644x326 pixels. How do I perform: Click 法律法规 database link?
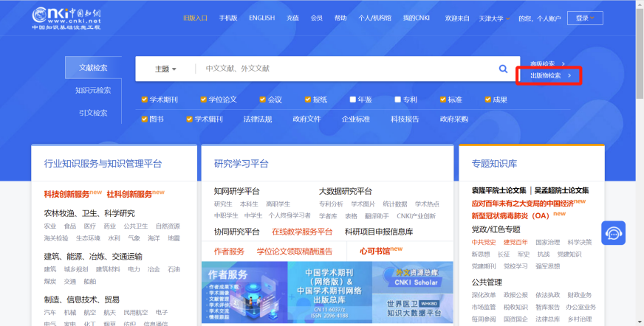[x=258, y=119]
